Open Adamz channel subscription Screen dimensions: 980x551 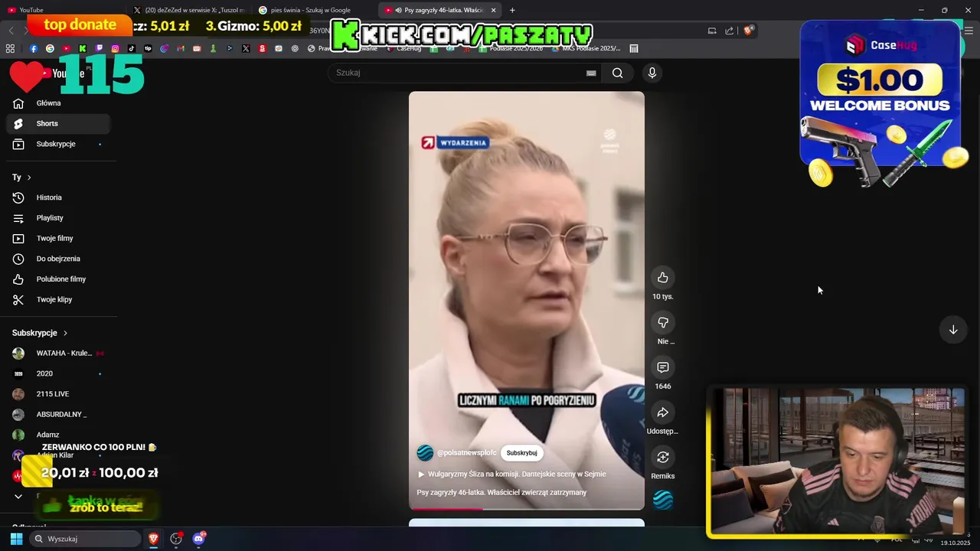coord(58,435)
